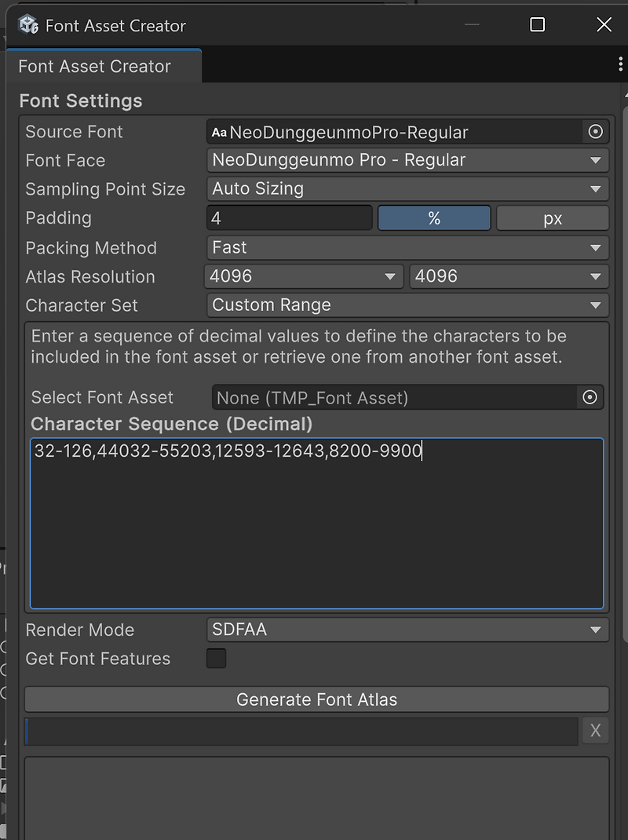Open the Render Mode SDFAA dropdown

[407, 630]
